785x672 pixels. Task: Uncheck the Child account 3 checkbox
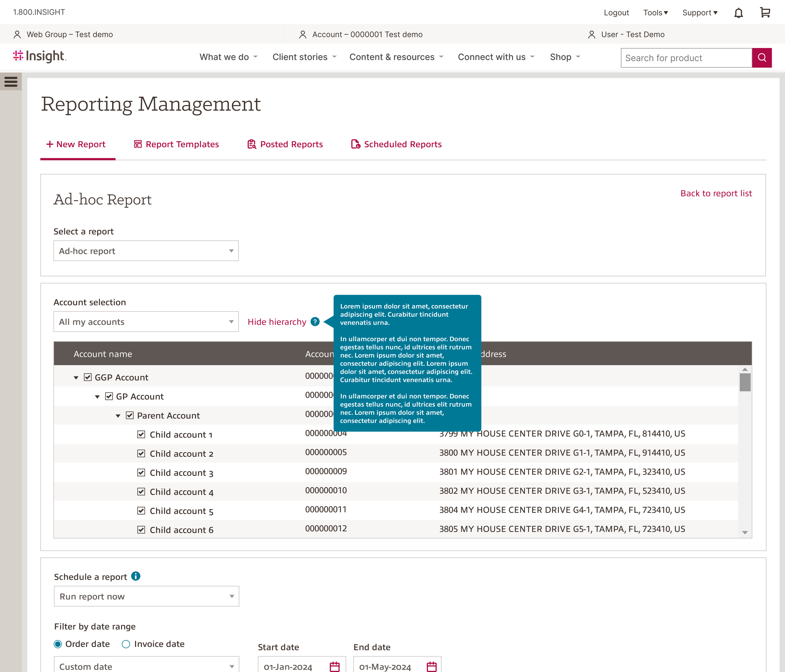(141, 472)
